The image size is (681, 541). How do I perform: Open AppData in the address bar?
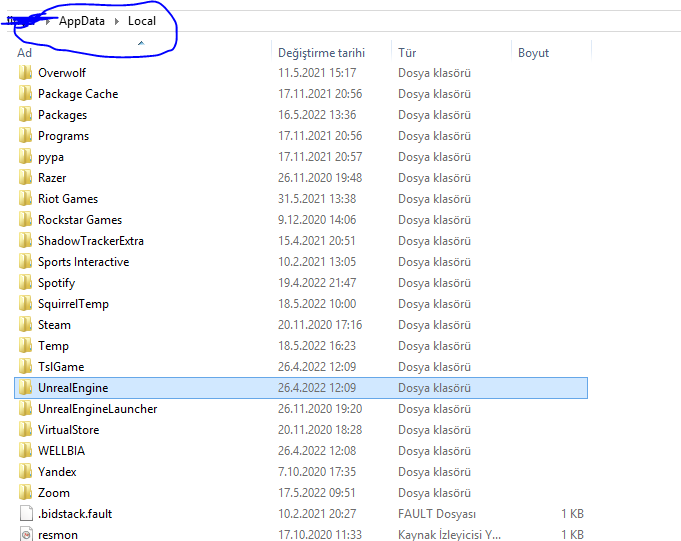(82, 21)
